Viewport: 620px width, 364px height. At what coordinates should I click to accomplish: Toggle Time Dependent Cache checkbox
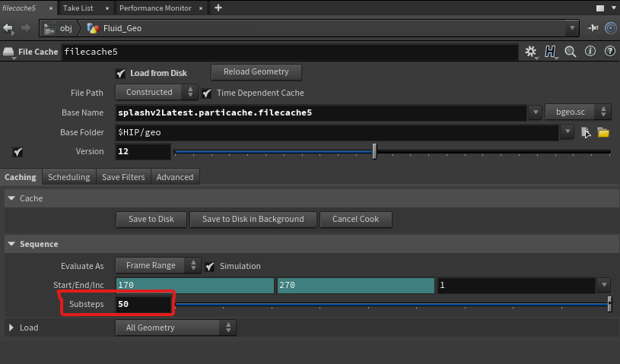point(206,93)
